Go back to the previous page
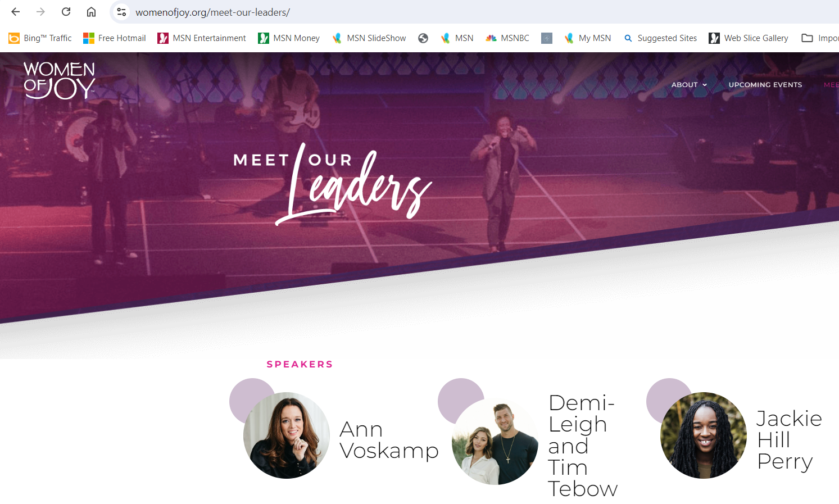Screen dimensions: 839x504 [15, 12]
